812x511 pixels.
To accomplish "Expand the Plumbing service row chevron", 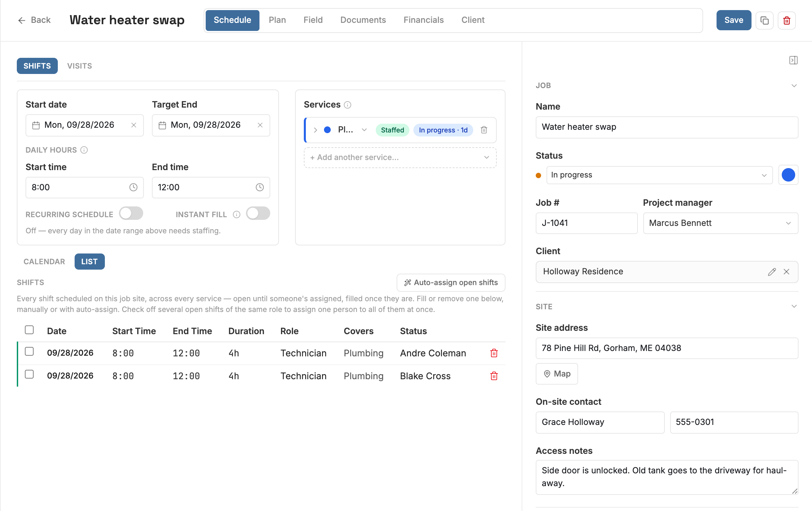I will [x=315, y=130].
